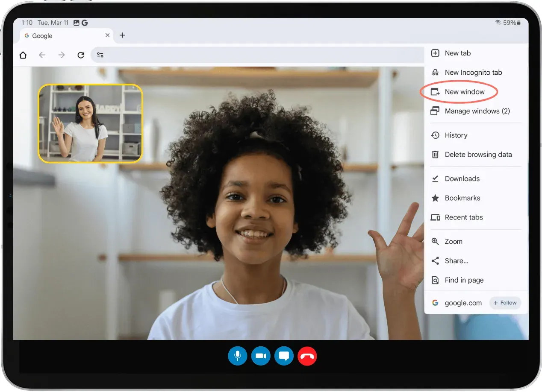The image size is (542, 392).
Task: Open the call chat button
Action: coord(284,356)
